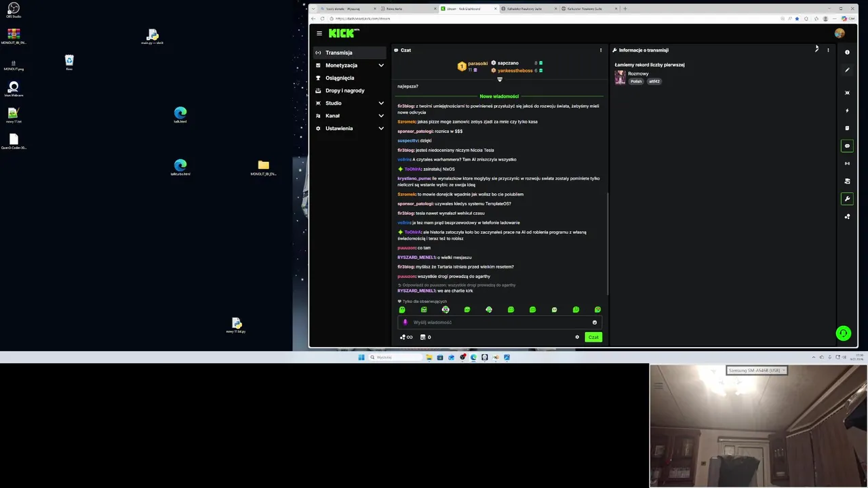Image resolution: width=868 pixels, height=488 pixels.
Task: Insert the last green emote with heart eyes
Action: click(x=597, y=310)
